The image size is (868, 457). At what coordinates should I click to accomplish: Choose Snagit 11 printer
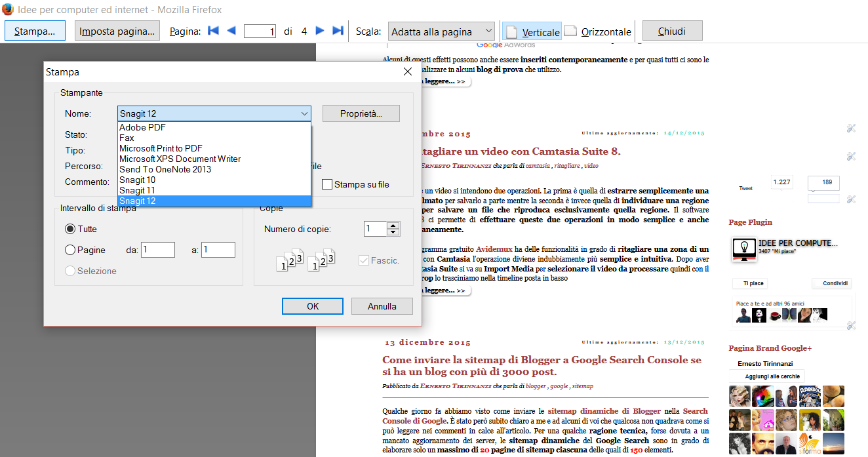tap(214, 190)
